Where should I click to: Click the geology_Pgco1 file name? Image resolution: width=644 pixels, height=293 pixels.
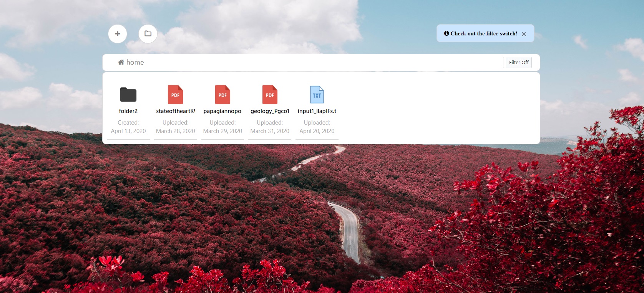point(270,111)
